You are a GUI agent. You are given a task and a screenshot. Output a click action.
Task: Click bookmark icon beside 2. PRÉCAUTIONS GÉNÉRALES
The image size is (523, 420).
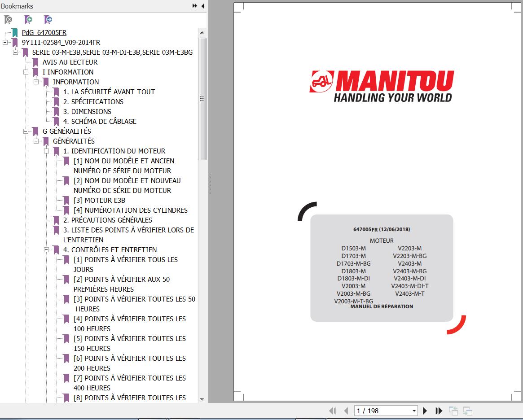pos(56,220)
